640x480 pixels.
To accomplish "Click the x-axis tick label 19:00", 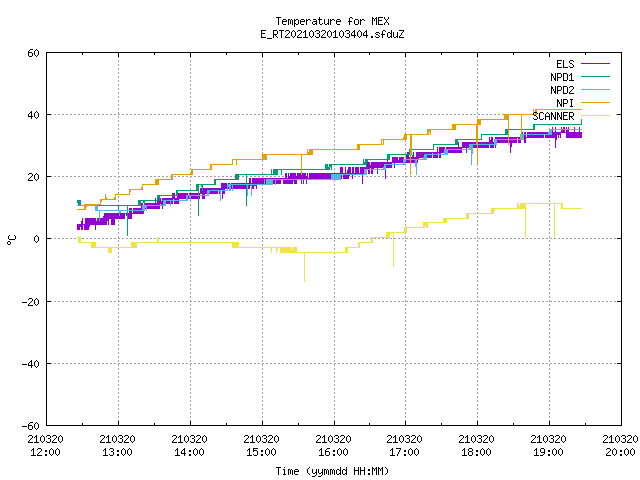I will coord(548,452).
